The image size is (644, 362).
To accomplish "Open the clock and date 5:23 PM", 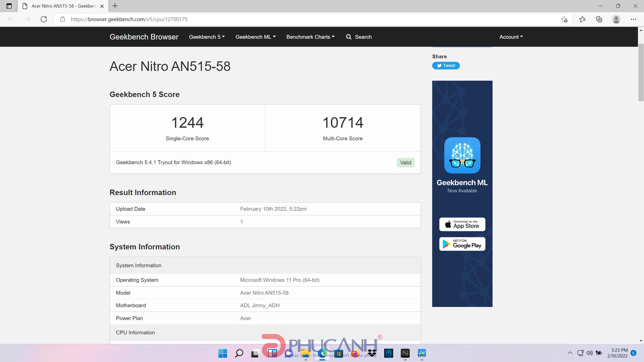I will (617, 353).
